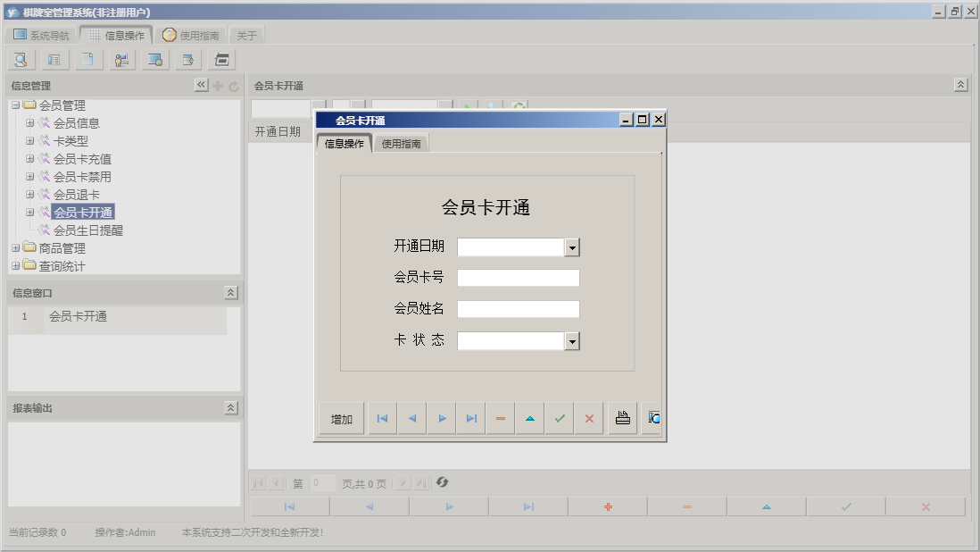Screen dimensions: 980x552
Task: Click the page number input field
Action: (321, 482)
